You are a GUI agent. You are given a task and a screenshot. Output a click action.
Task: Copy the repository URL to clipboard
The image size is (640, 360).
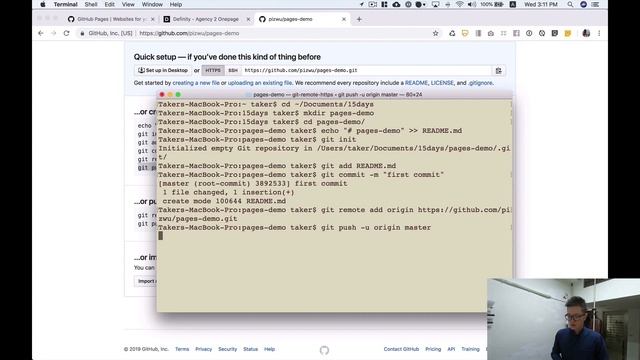coord(498,71)
